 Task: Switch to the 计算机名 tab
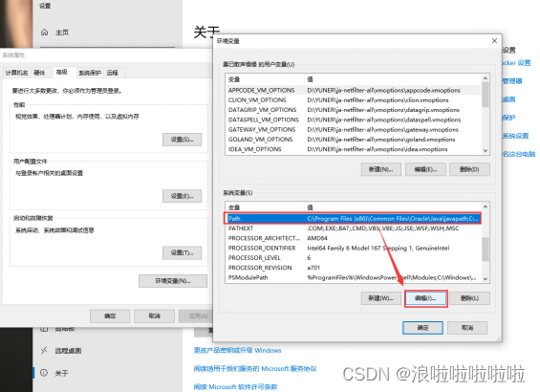[16, 73]
